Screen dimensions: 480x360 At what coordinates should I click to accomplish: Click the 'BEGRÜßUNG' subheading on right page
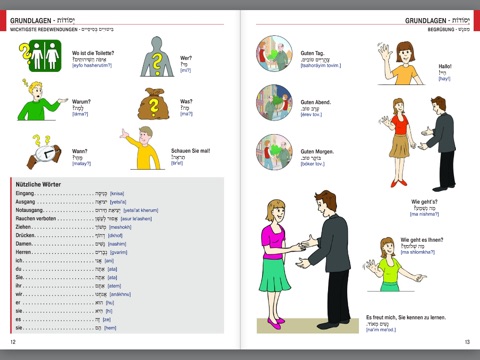point(441,29)
